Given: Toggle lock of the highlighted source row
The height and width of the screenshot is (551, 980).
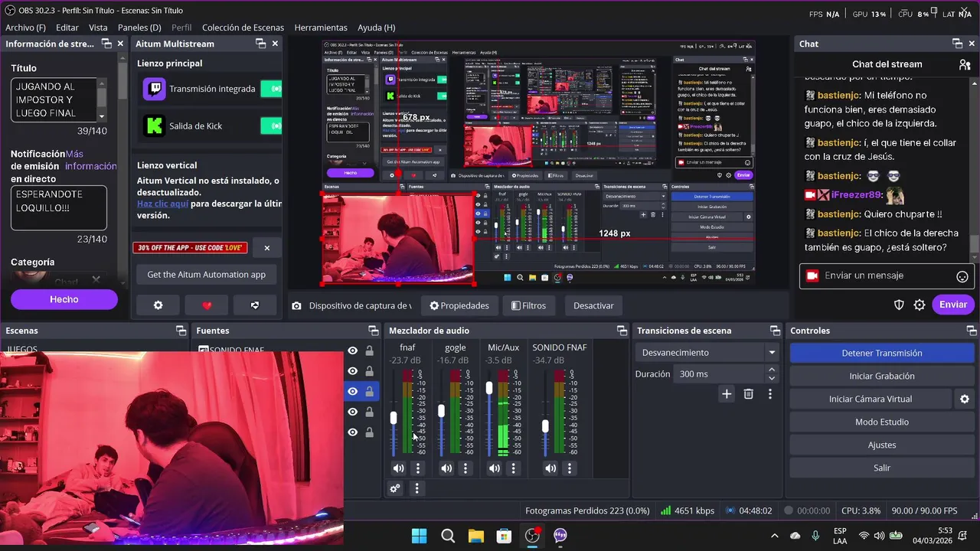Looking at the screenshot, I should 369,391.
